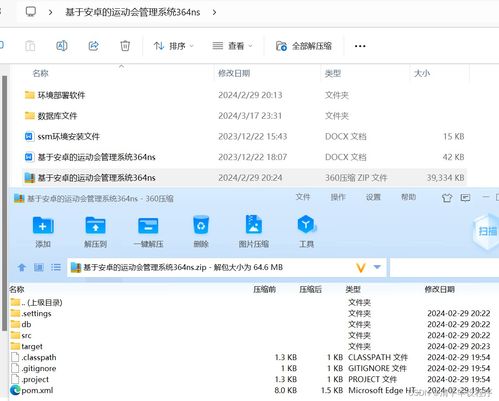Select the 数据库文件 folder row
499x401 pixels.
click(x=244, y=116)
